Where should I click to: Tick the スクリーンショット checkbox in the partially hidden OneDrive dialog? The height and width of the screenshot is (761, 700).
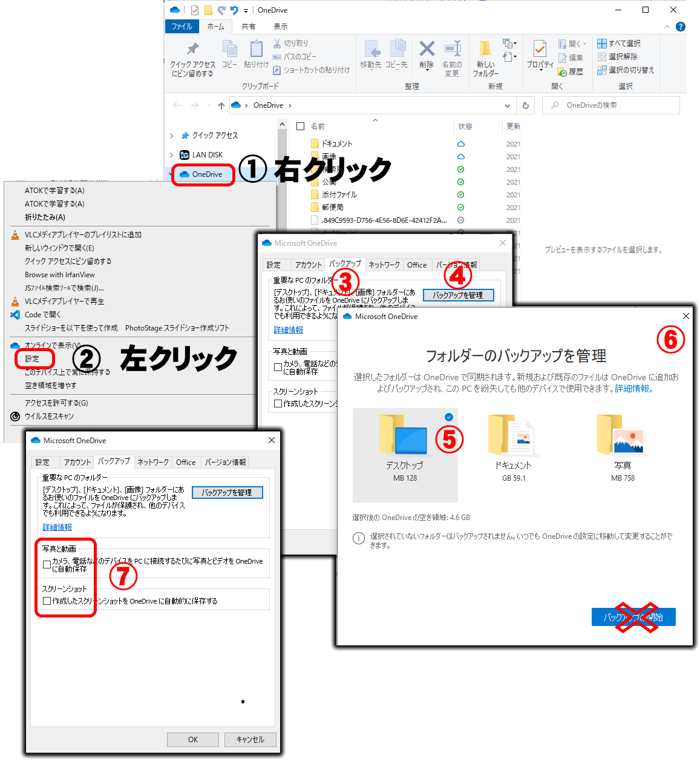[278, 404]
